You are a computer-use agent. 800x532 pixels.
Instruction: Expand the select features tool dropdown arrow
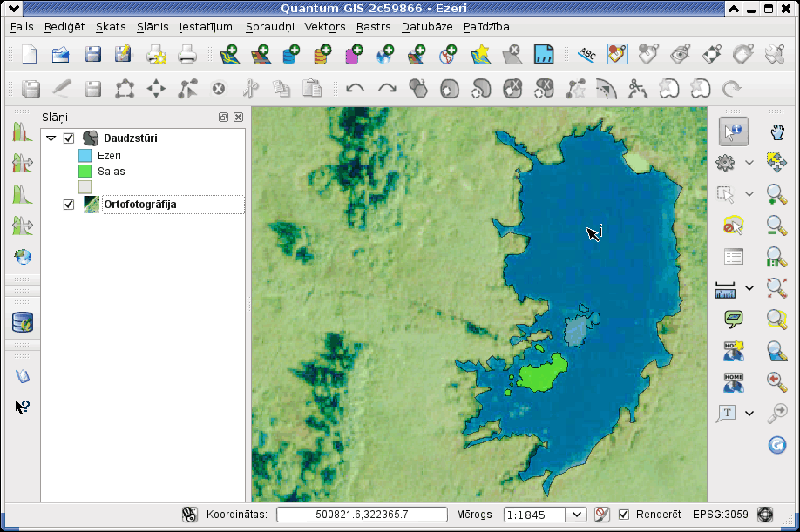(749, 194)
